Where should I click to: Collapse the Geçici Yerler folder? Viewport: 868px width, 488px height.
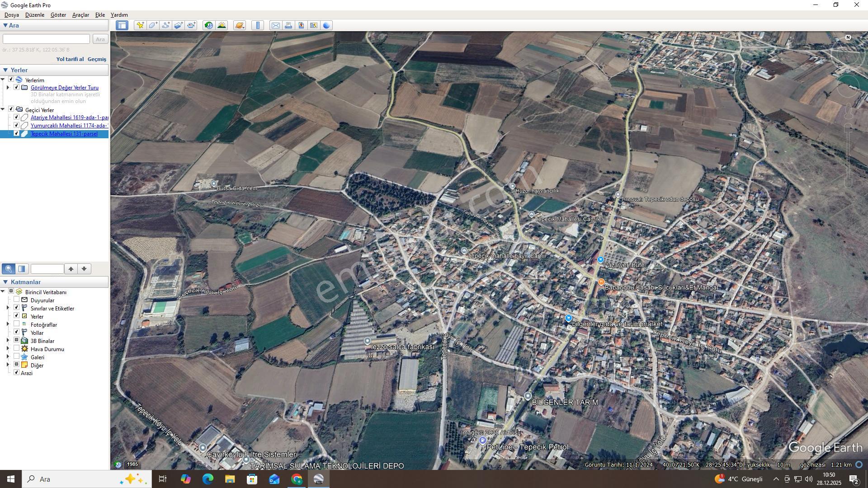pyautogui.click(x=3, y=110)
